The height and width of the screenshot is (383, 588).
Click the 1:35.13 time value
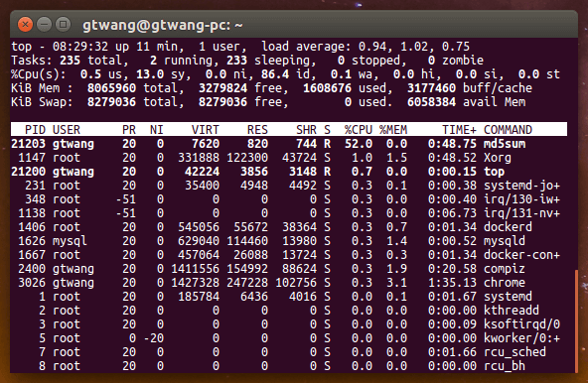452,282
